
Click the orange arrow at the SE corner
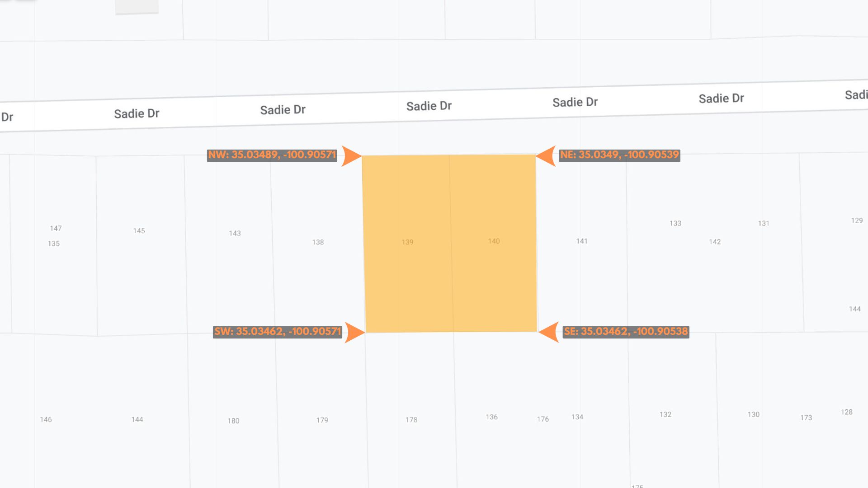pyautogui.click(x=549, y=332)
